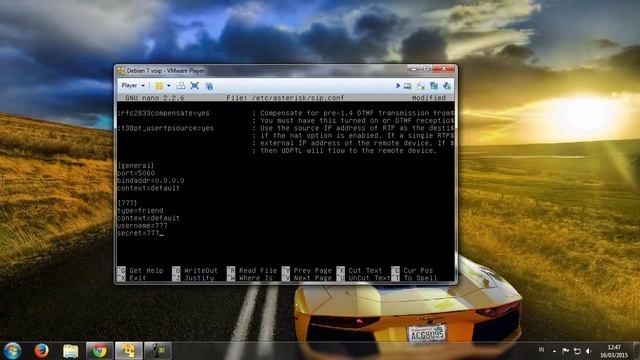The height and width of the screenshot is (360, 640).
Task: Click the VMware Player title bar icon
Action: [121, 71]
